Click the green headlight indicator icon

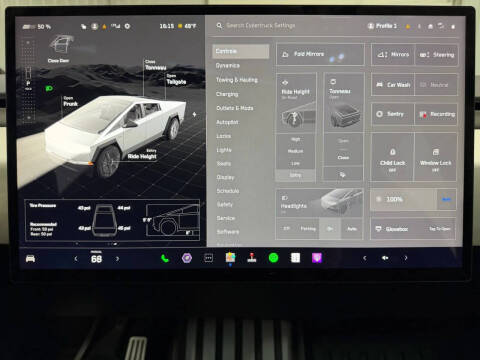pyautogui.click(x=49, y=88)
